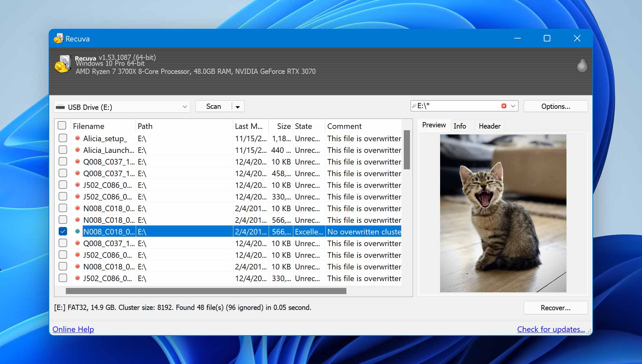The width and height of the screenshot is (642, 364).
Task: Click the USB drive icon in drive selector
Action: (60, 107)
